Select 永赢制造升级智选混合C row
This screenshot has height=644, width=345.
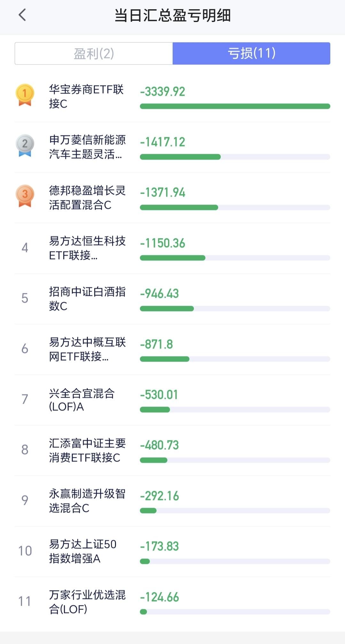point(172,501)
